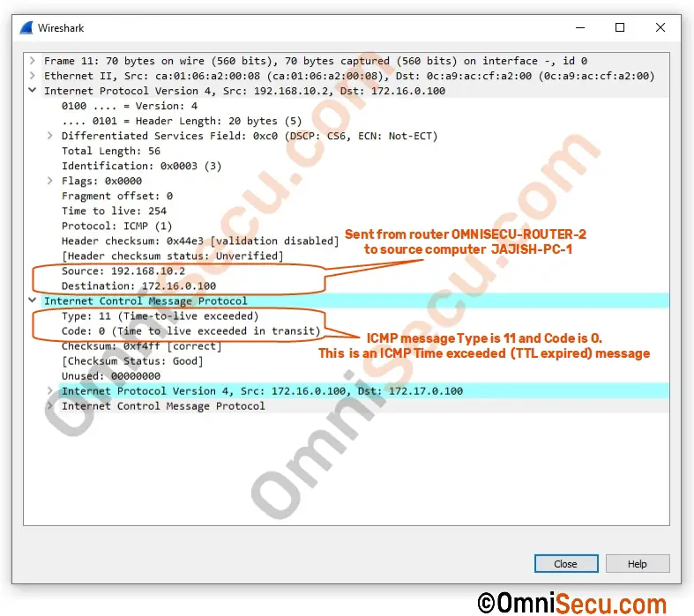Select "Header Length: 20 bytes (5)" line
Viewport: 694px width, 616px height.
click(x=182, y=121)
